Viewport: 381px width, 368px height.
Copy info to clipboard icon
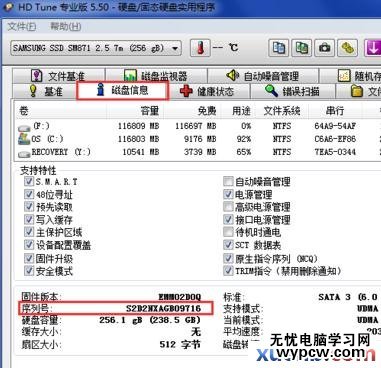(279, 48)
